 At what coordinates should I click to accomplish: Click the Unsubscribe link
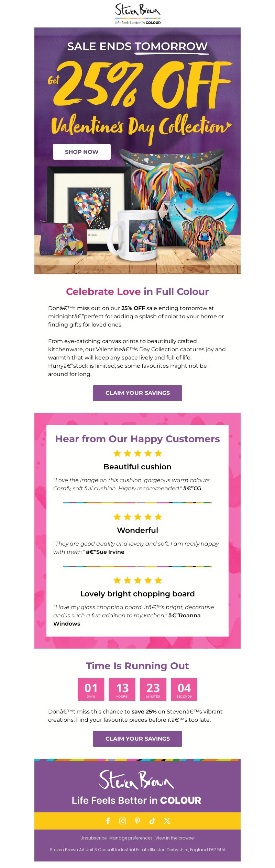coord(93,838)
